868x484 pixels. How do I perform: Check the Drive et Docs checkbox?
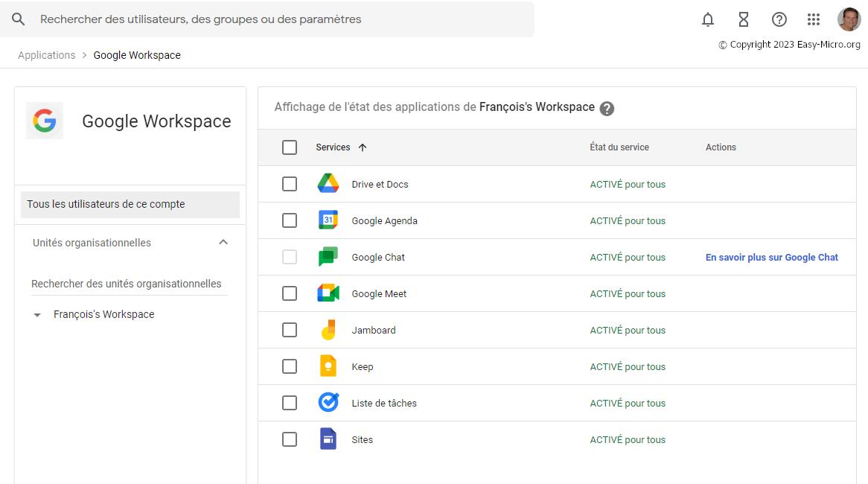290,184
